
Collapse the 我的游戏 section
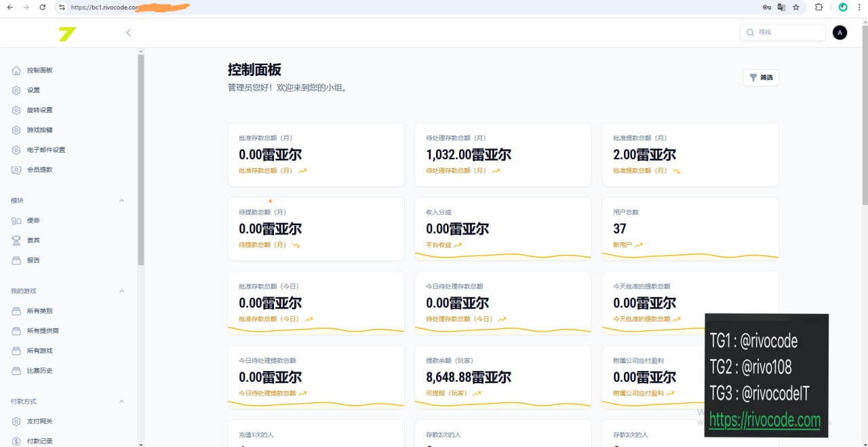(x=122, y=291)
